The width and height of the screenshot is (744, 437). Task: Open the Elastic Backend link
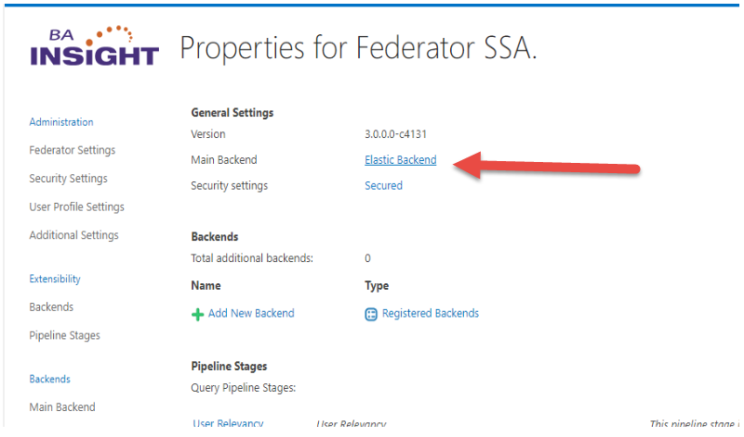point(400,160)
